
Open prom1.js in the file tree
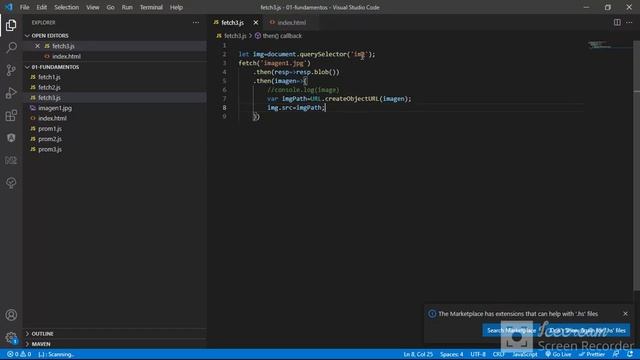click(x=50, y=129)
